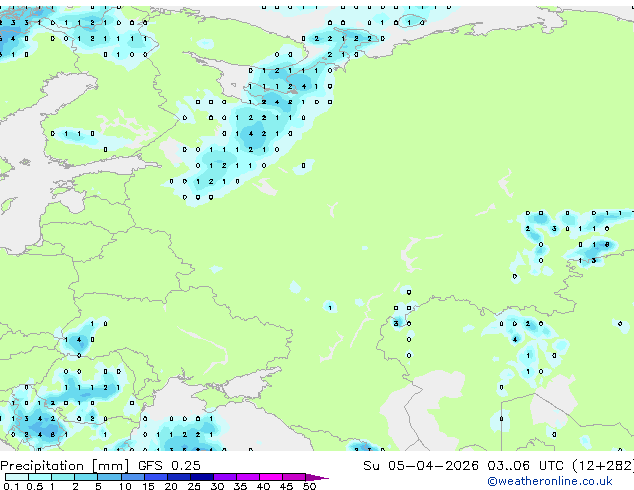
Task: Click the 35–40 mm violet legend swatch
Action: tap(247, 477)
